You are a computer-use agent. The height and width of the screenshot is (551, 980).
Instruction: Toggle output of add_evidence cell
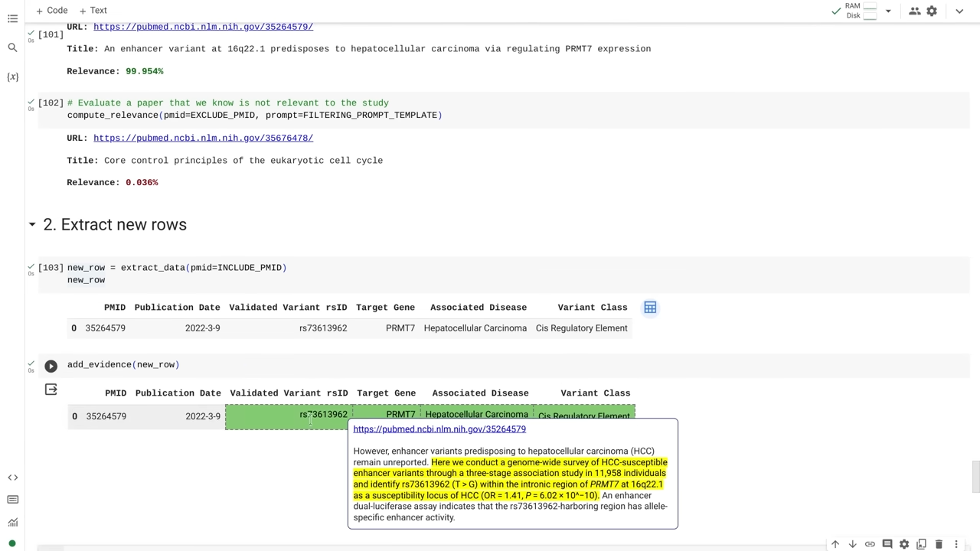pyautogui.click(x=51, y=390)
